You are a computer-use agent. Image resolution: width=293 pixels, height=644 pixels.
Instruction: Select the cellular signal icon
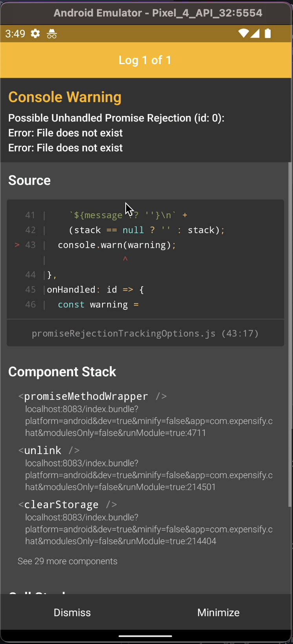point(255,33)
